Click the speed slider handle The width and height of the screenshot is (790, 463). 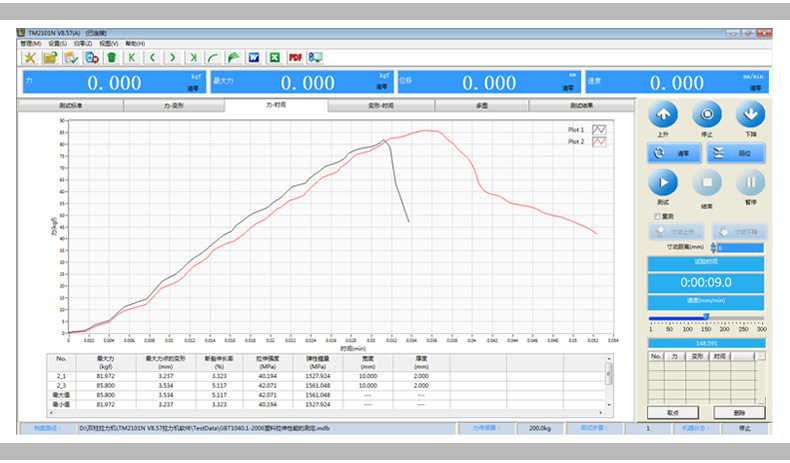coord(706,316)
